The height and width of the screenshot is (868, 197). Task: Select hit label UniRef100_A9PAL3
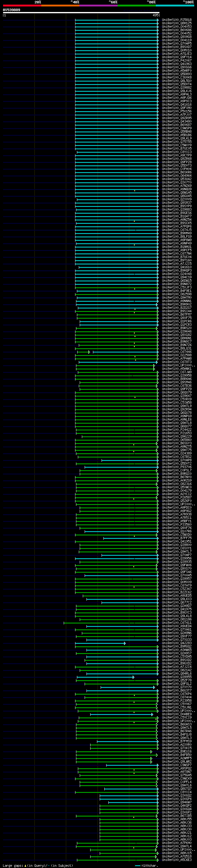pos(177,94)
